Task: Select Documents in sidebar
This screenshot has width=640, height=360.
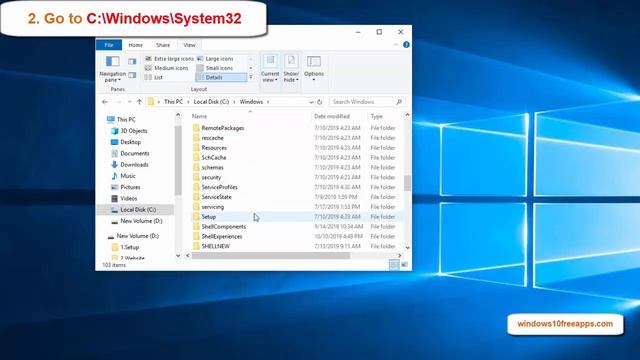Action: pos(130,153)
